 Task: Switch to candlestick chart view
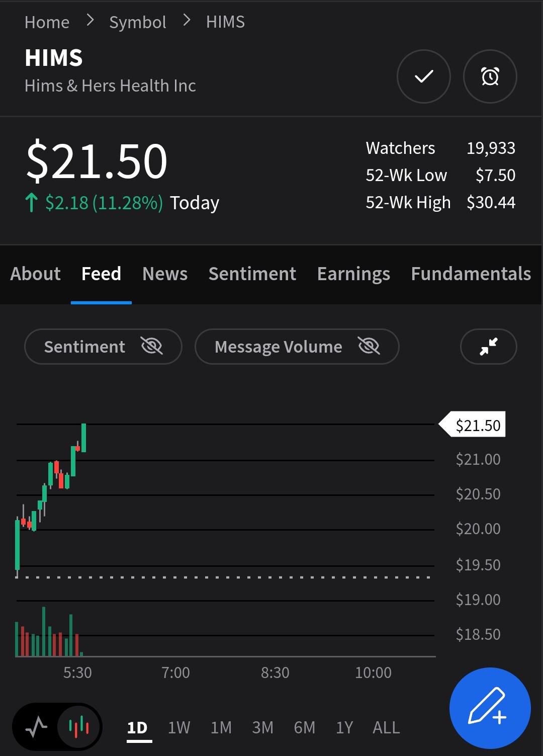(78, 727)
